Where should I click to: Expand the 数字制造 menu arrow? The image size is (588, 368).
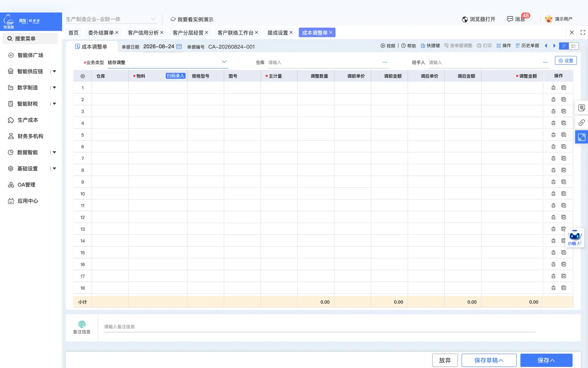54,88
